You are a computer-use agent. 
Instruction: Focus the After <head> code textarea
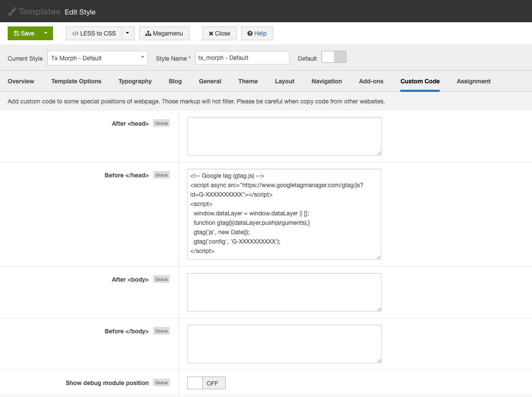[284, 136]
